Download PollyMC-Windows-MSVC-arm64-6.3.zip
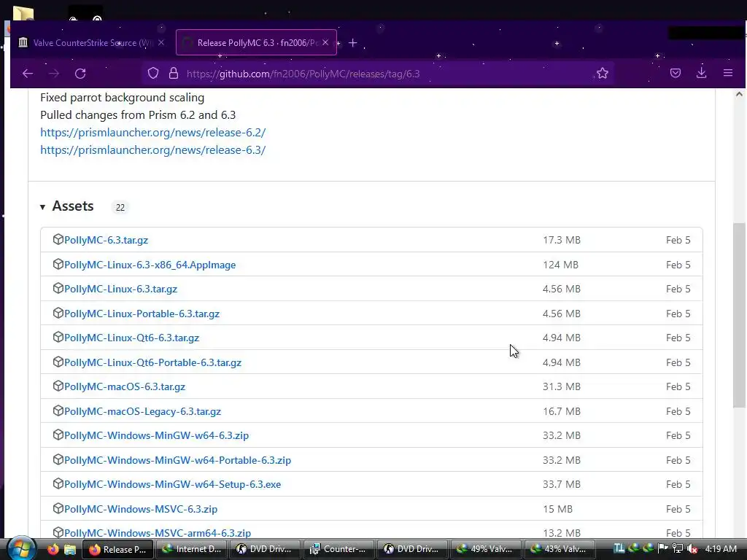This screenshot has width=747, height=560. click(x=158, y=533)
